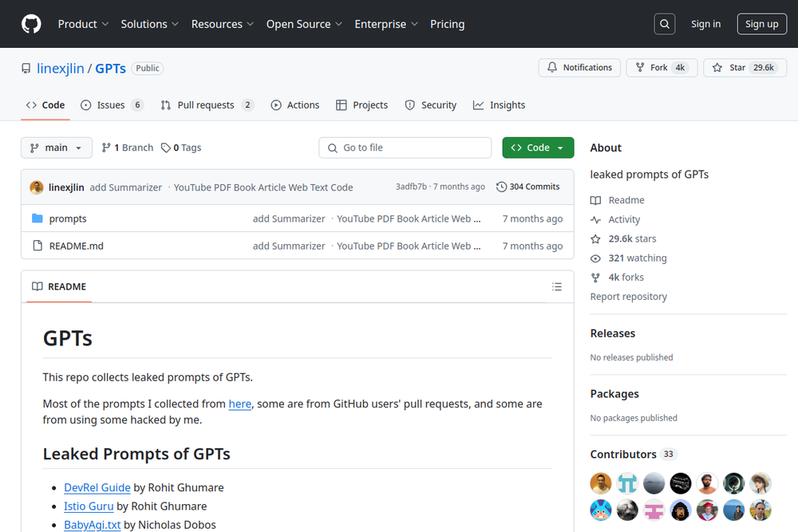Open the Istio Guru link
The height and width of the screenshot is (532, 798).
point(89,506)
